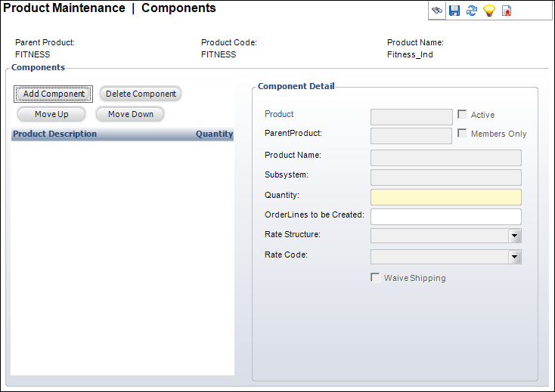This screenshot has height=392, width=555.
Task: Click the Move Up button
Action: coord(51,114)
